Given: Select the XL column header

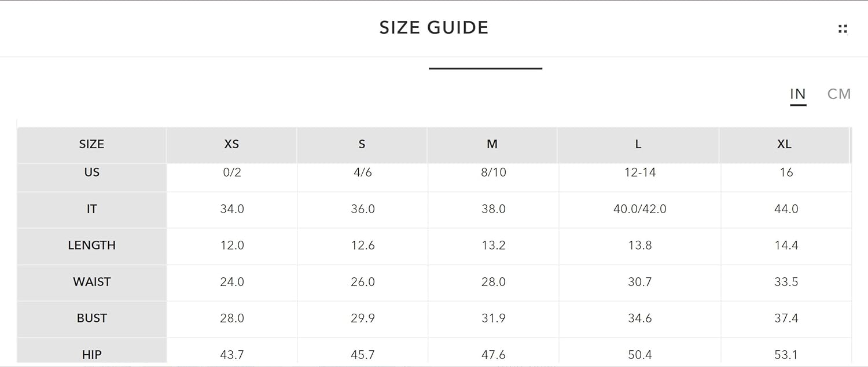Looking at the screenshot, I should pyautogui.click(x=784, y=144).
